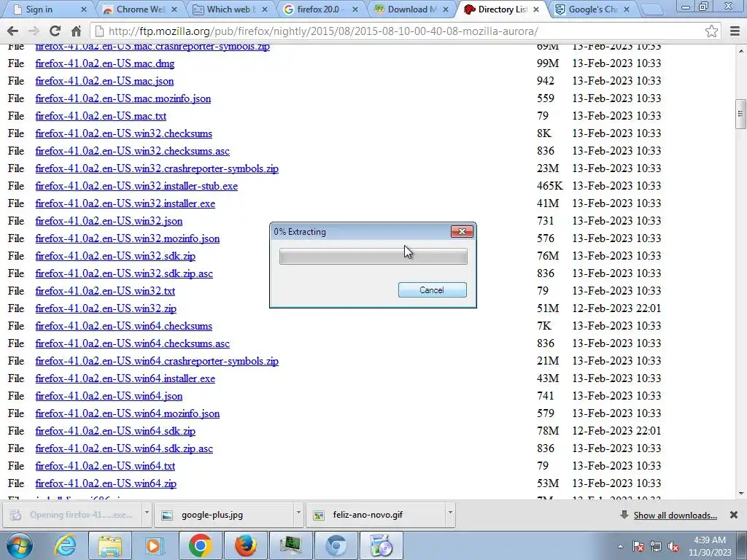Open feliz-ano-novo.gif download item
This screenshot has width=747, height=560.
click(376, 515)
